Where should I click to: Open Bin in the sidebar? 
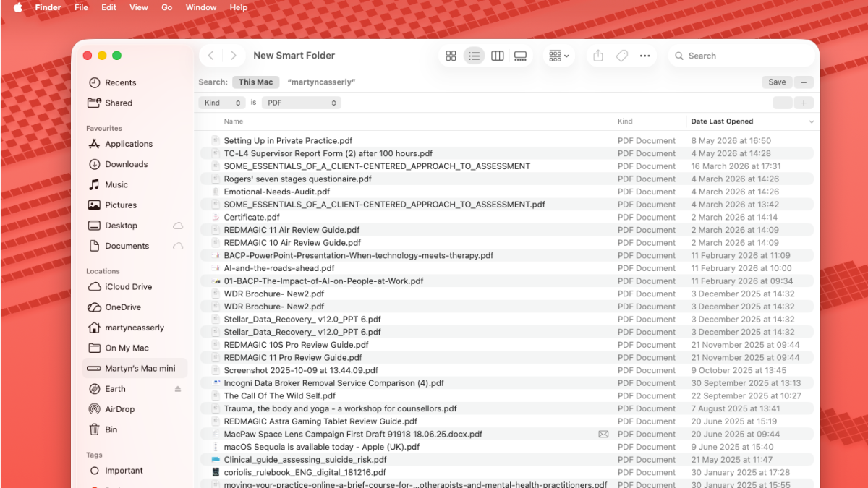pos(135,429)
